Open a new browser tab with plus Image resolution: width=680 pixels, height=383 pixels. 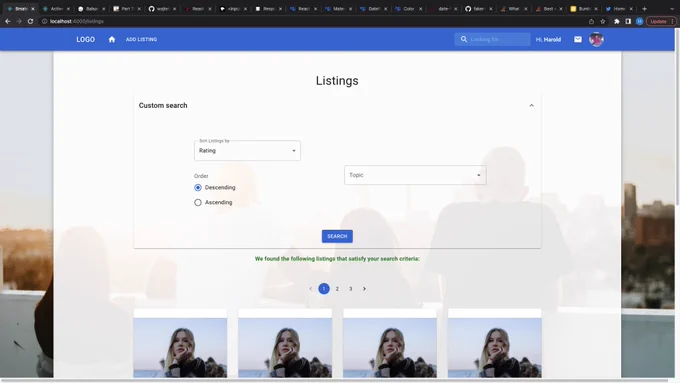pos(644,9)
